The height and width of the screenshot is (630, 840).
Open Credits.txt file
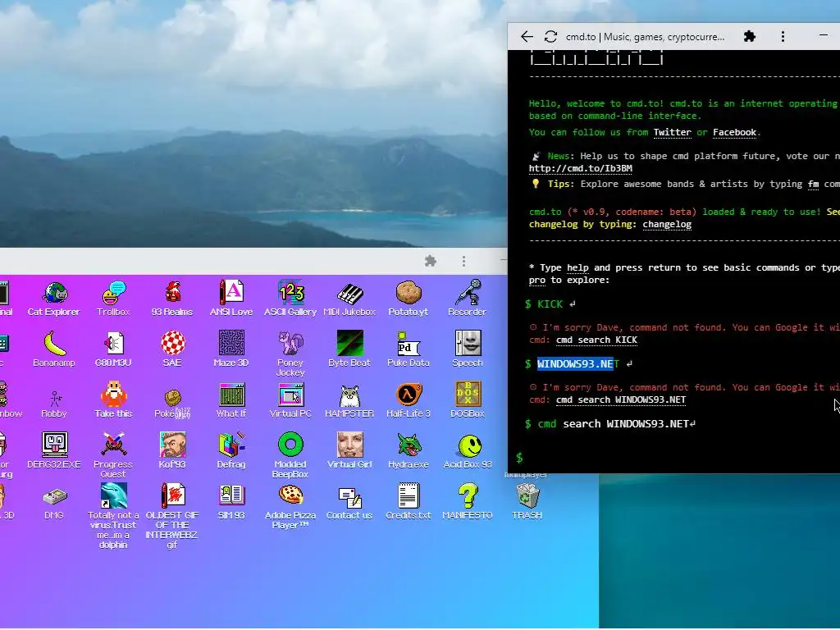point(409,503)
